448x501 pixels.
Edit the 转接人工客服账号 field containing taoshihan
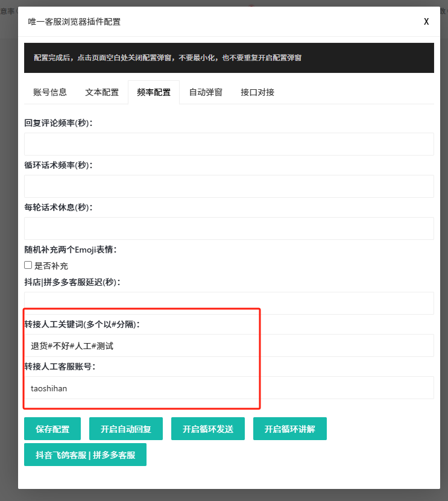click(x=229, y=388)
